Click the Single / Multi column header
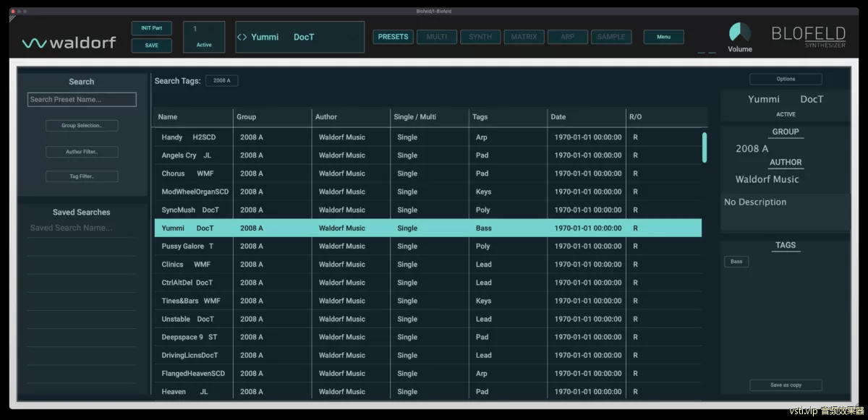868x420 pixels. (x=429, y=117)
